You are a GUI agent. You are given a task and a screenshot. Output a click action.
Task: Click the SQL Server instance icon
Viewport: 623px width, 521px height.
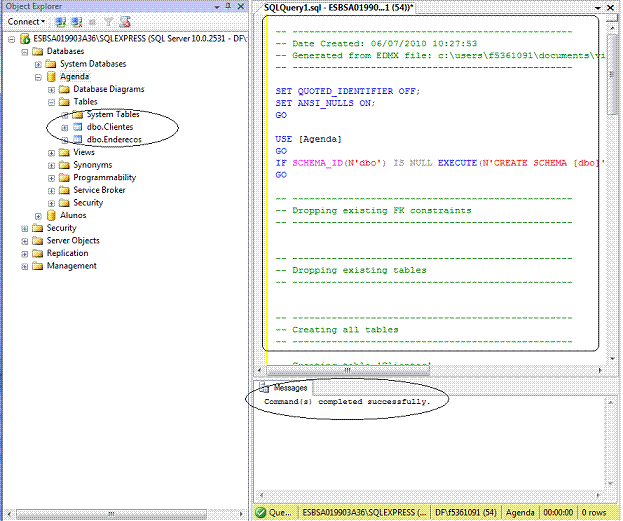point(25,39)
